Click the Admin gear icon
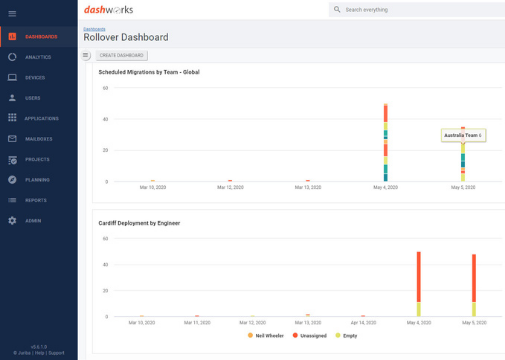505x360 pixels. pyautogui.click(x=12, y=220)
